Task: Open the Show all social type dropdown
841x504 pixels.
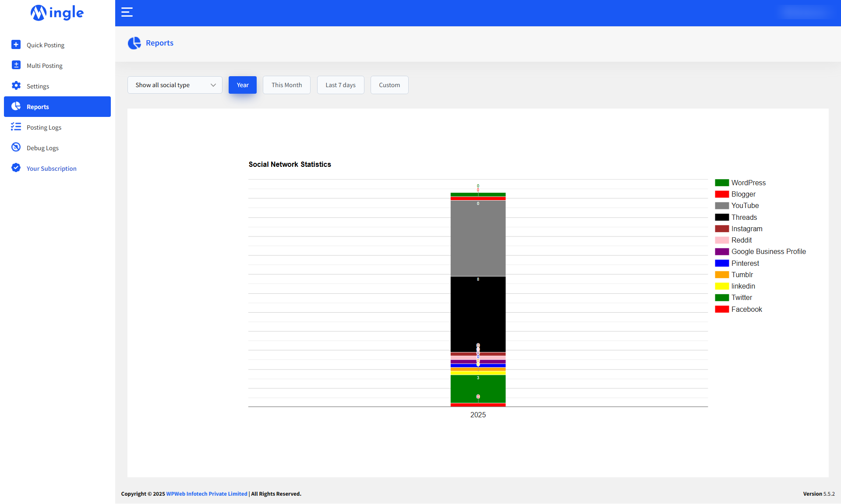Action: click(175, 85)
